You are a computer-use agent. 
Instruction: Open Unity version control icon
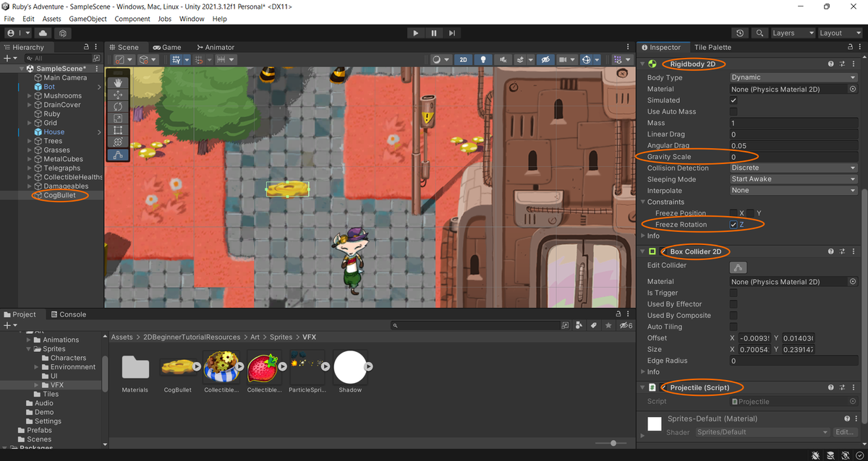[64, 33]
